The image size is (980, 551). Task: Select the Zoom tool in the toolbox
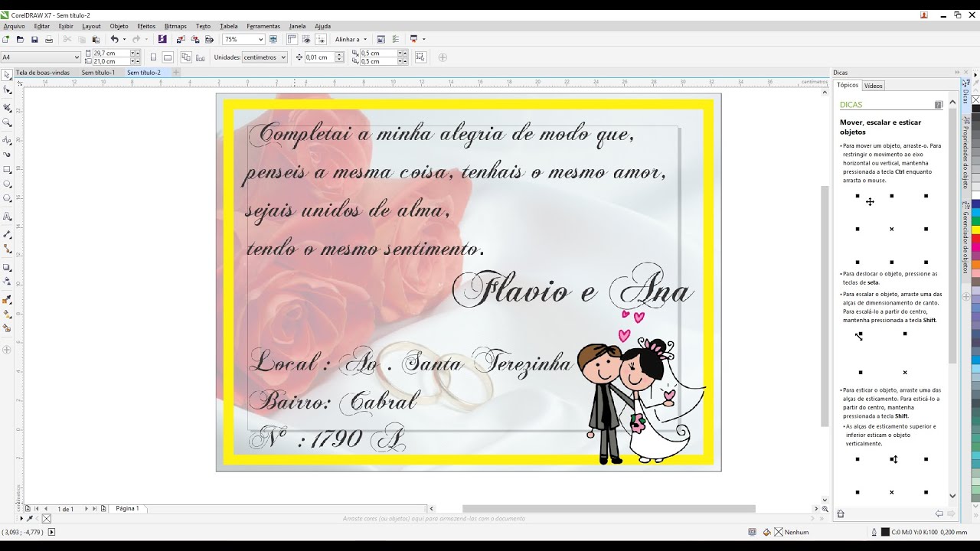point(7,122)
